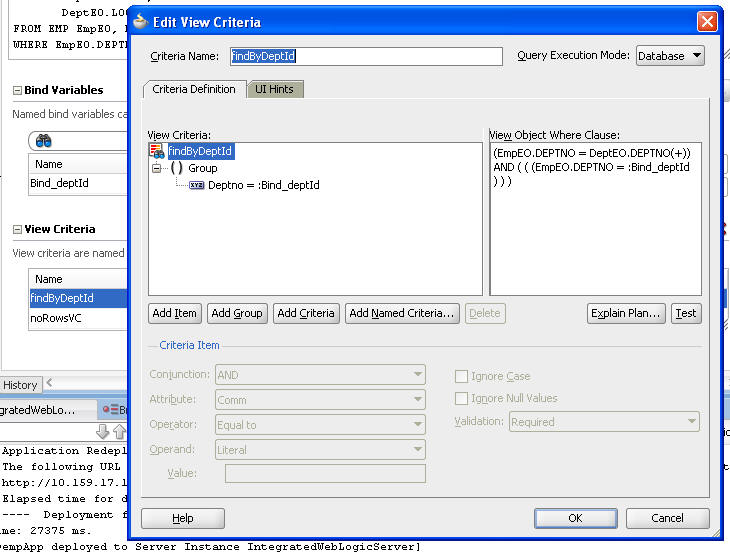Select Bind_deptId row in Bind Variables table
Screen dimensions: 730x554
tap(78, 183)
